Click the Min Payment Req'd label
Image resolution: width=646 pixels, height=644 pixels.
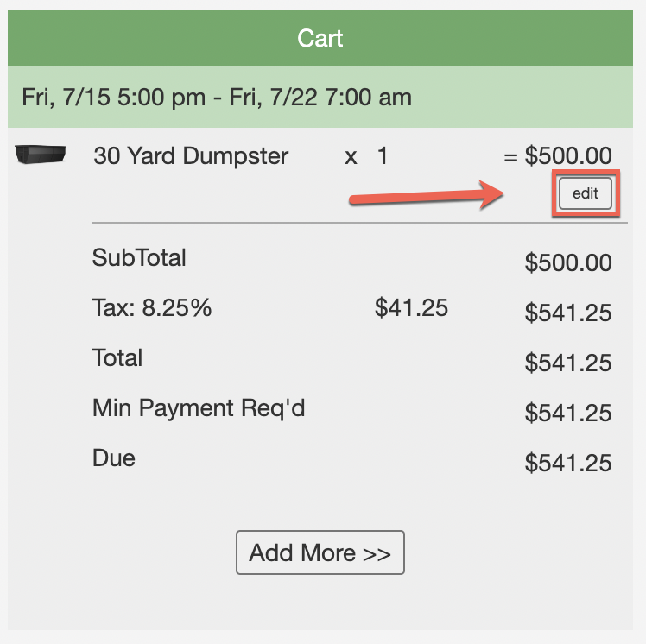[x=199, y=407]
